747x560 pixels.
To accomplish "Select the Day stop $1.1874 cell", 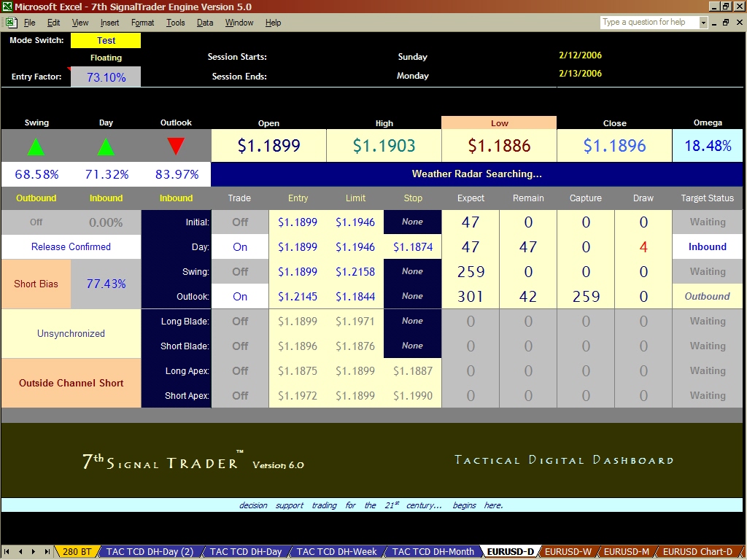I will (x=413, y=246).
